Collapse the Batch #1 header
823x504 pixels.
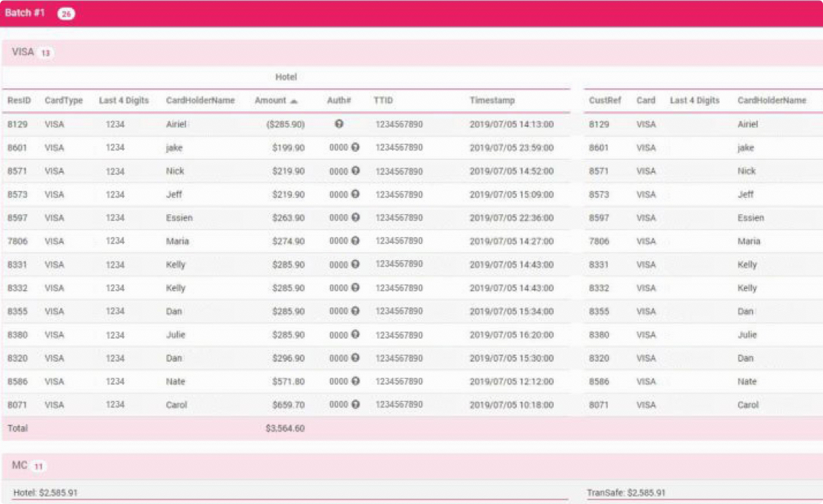pyautogui.click(x=411, y=13)
